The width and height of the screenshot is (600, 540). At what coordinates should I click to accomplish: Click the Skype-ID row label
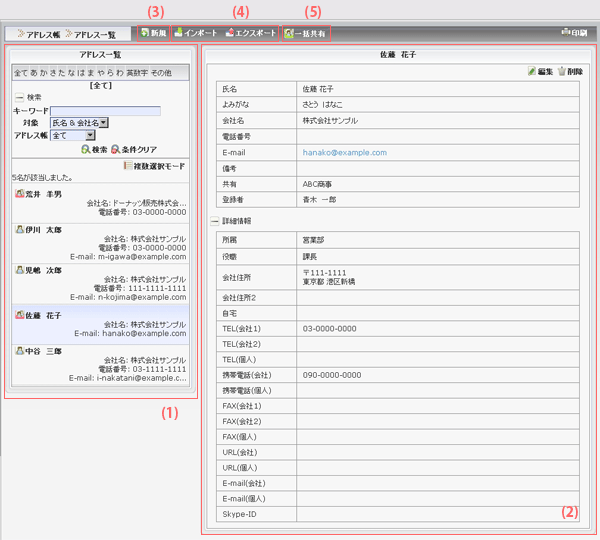coord(239,514)
